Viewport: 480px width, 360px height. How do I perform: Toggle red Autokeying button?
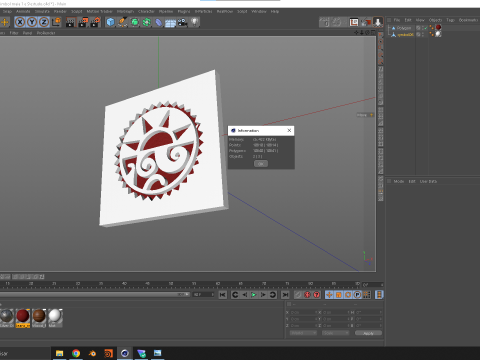316,295
